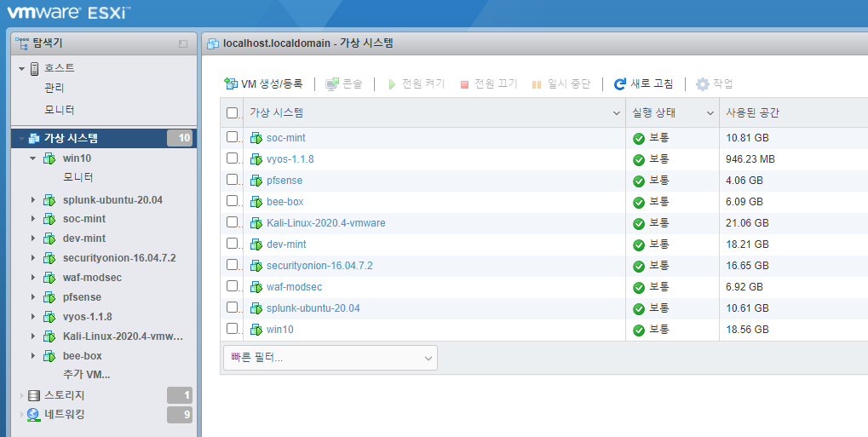
Task: Click the vyos-1.1.8 VM icon in navigator
Action: (49, 317)
